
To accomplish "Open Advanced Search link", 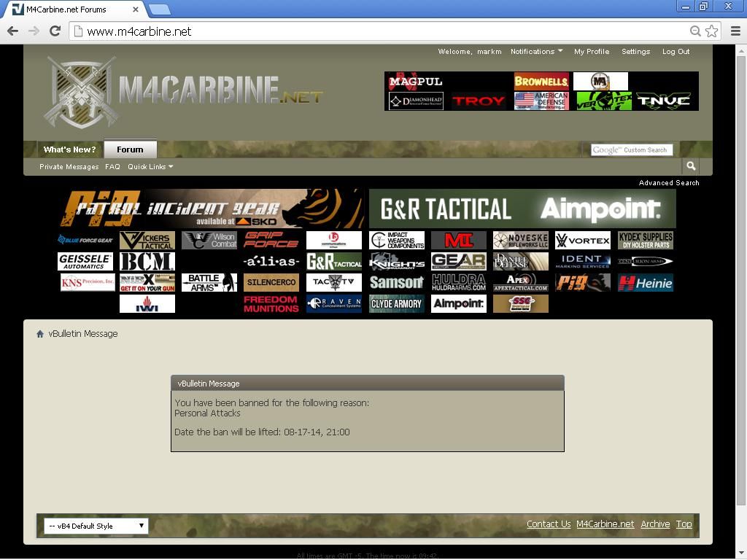I will point(669,183).
